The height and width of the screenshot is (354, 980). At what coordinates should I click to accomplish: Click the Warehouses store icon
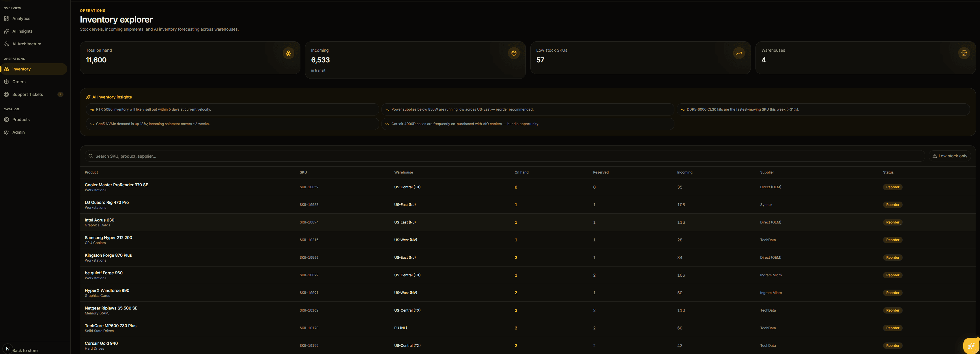click(x=964, y=53)
